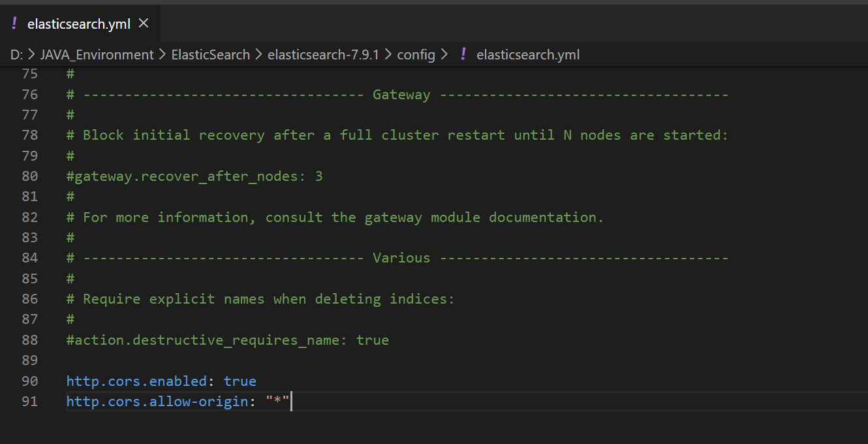
Task: Click the 'true' value of http.cors.enabled
Action: (x=240, y=381)
